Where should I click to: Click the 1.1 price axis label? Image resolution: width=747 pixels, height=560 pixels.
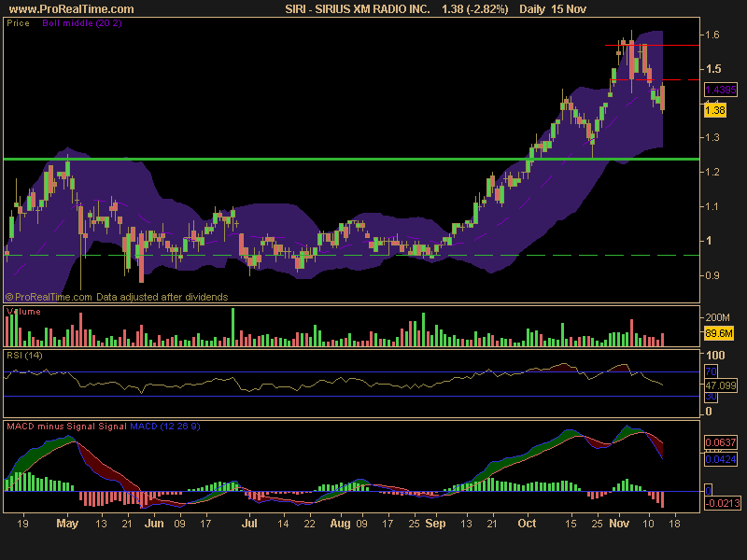point(712,206)
